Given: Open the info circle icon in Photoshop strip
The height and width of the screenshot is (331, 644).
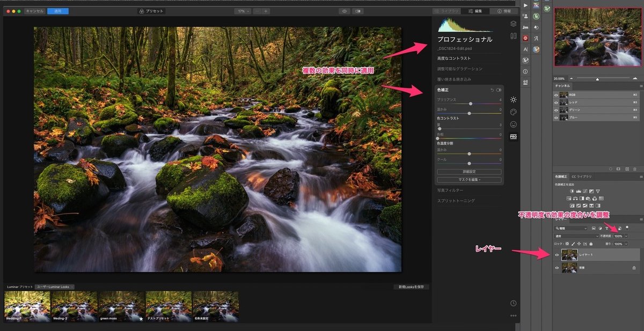Looking at the screenshot, I should (x=525, y=71).
